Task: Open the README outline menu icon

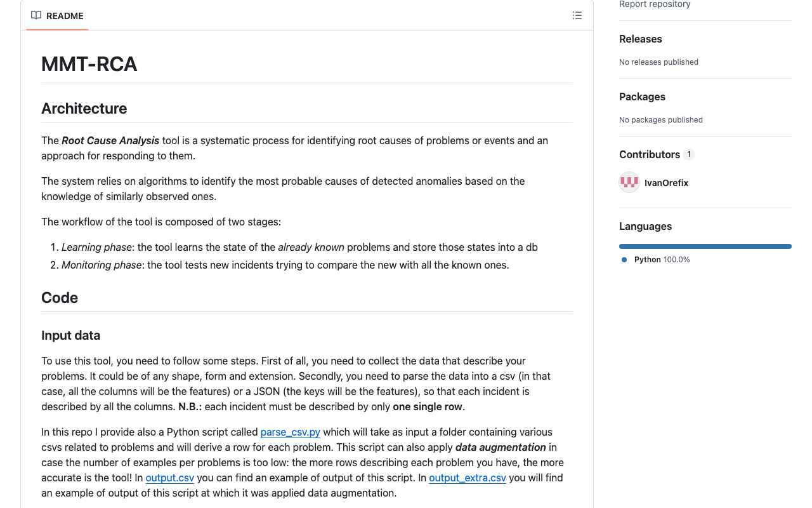Action: 577,15
